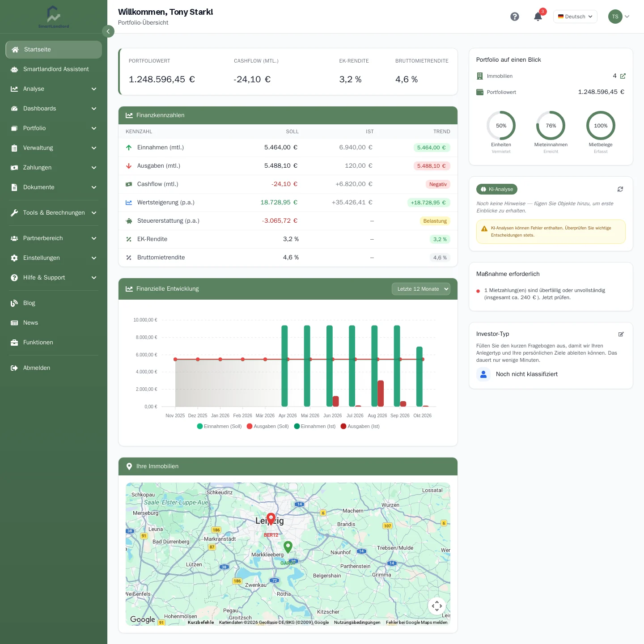Open the help question mark icon
This screenshot has height=644, width=644.
[x=515, y=17]
